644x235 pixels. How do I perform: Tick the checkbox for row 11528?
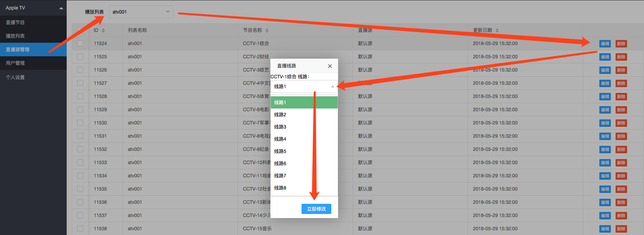click(80, 96)
